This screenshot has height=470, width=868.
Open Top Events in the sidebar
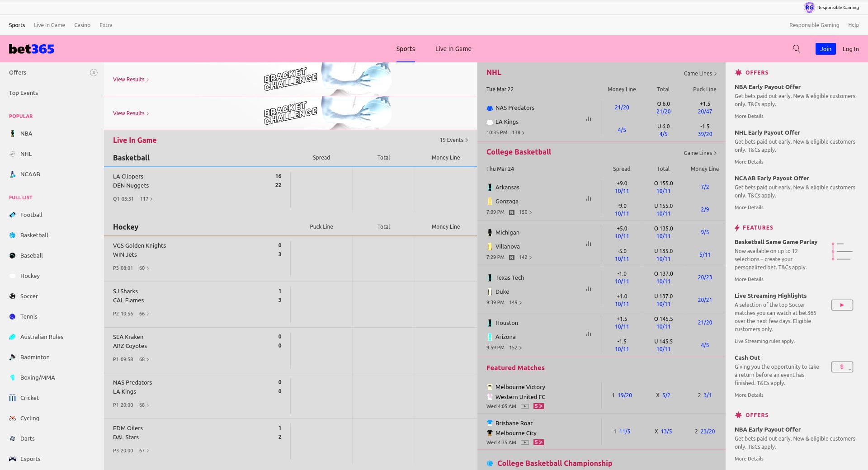[24, 93]
